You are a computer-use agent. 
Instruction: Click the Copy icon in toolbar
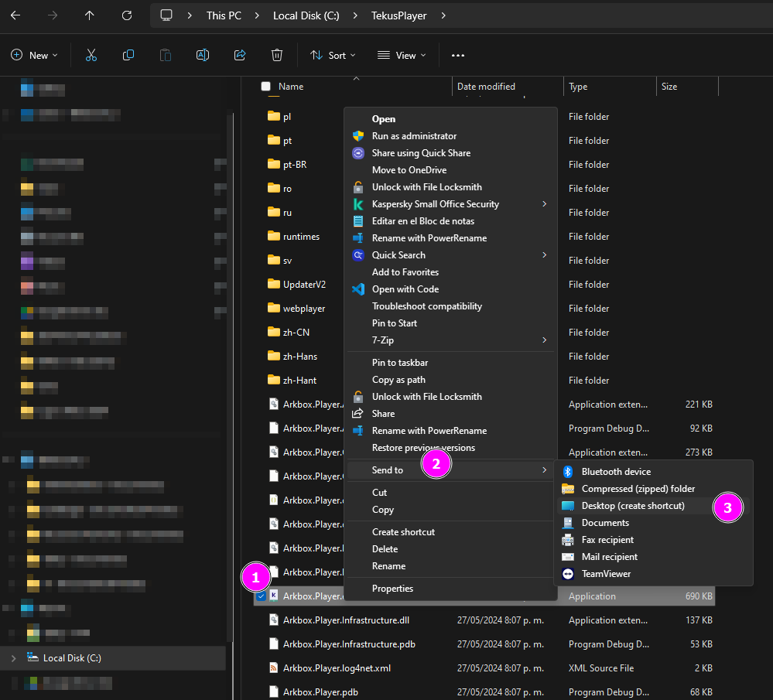coord(128,55)
